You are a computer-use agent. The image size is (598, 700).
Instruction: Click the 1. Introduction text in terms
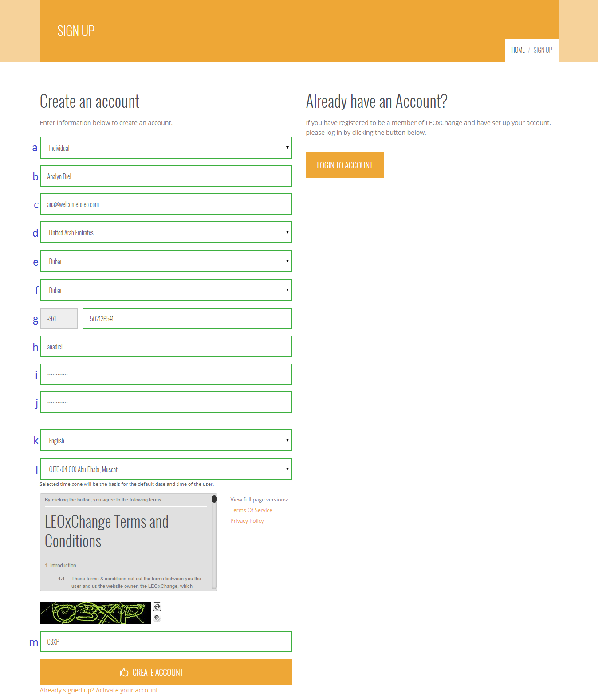(60, 566)
